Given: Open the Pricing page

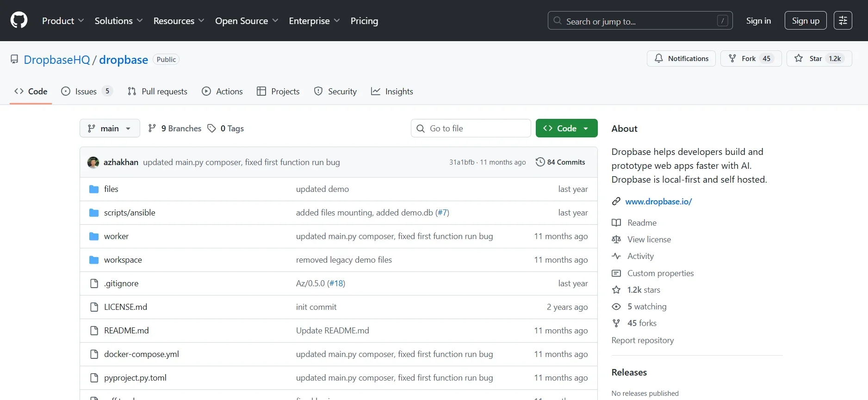Looking at the screenshot, I should [x=364, y=21].
